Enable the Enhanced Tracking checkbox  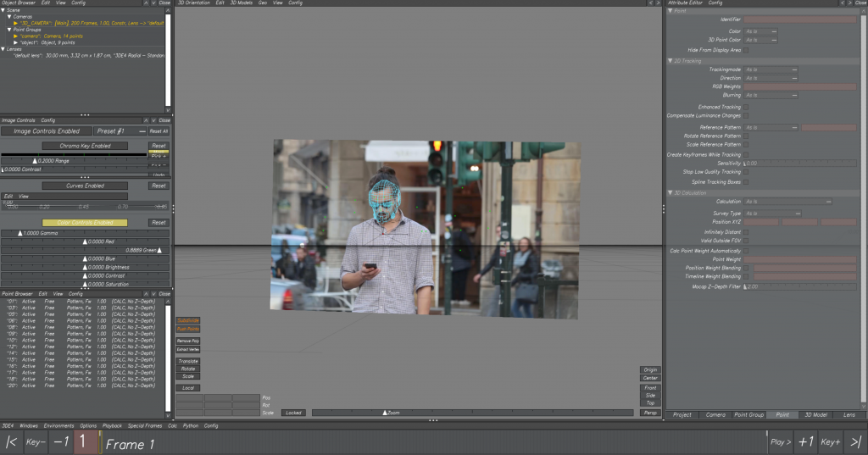(747, 108)
